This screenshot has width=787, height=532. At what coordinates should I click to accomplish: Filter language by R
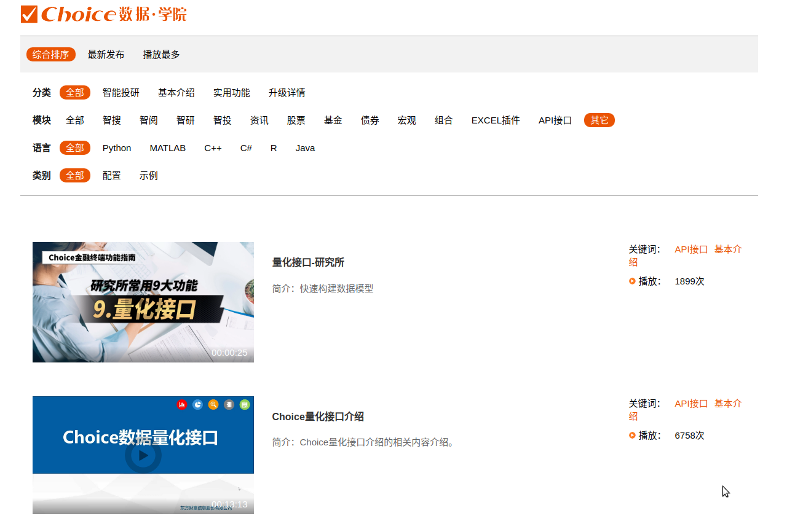pyautogui.click(x=274, y=147)
